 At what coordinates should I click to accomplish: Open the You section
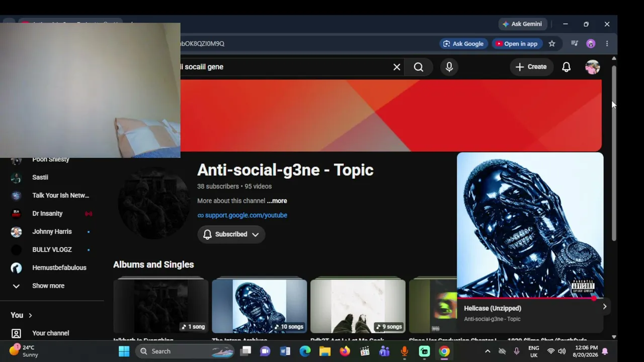21,315
